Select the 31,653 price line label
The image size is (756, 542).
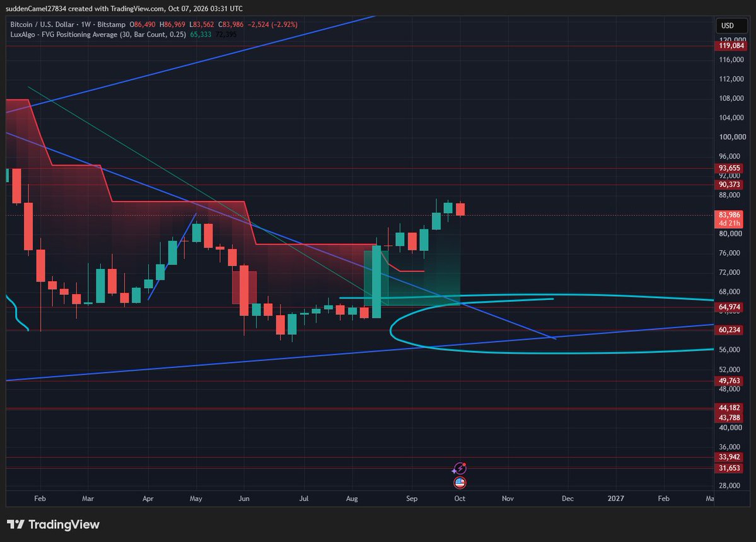[x=729, y=468]
